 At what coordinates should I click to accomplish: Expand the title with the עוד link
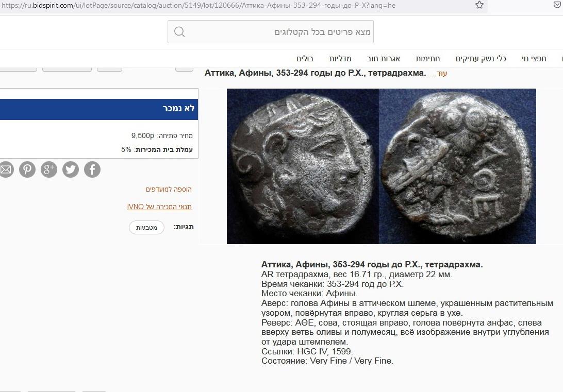pyautogui.click(x=438, y=74)
